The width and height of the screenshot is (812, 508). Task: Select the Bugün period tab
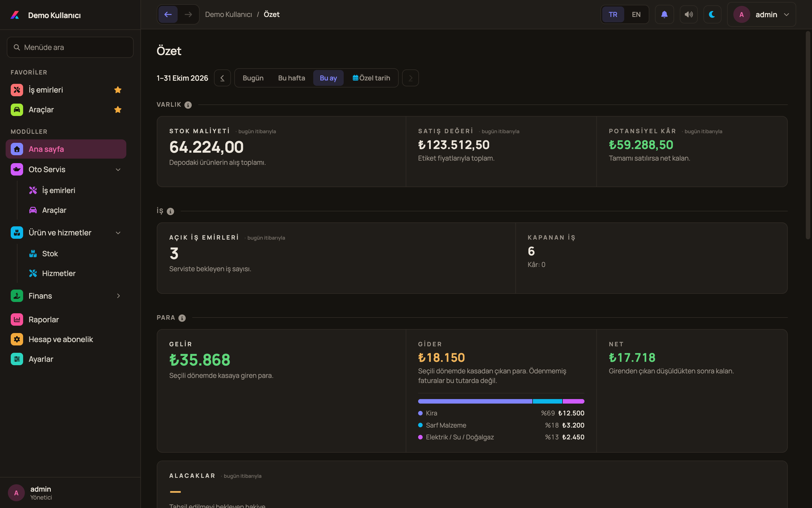tap(253, 78)
